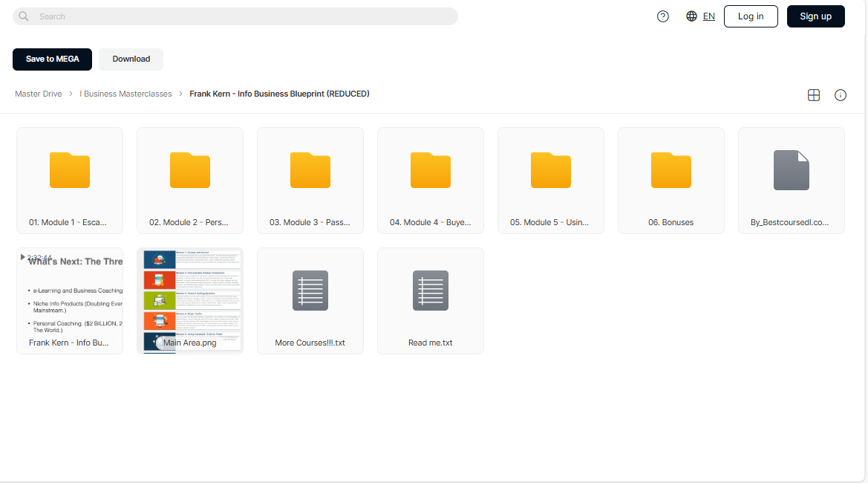Click the 'Read me.txt' file name
This screenshot has height=483, width=868.
pyautogui.click(x=431, y=343)
